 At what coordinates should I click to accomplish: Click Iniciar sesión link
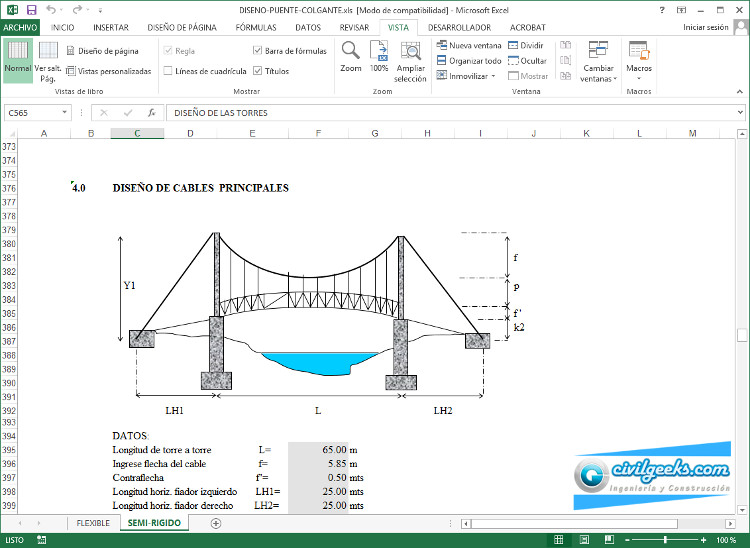click(x=706, y=27)
